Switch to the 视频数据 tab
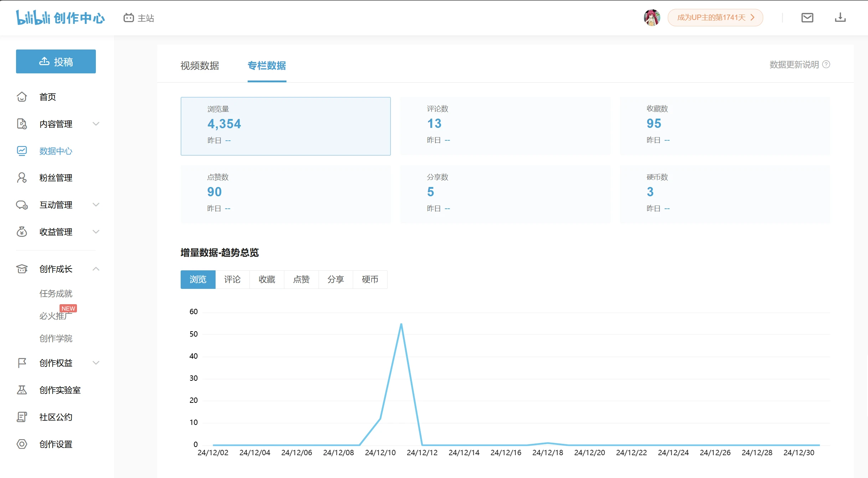 (x=200, y=66)
